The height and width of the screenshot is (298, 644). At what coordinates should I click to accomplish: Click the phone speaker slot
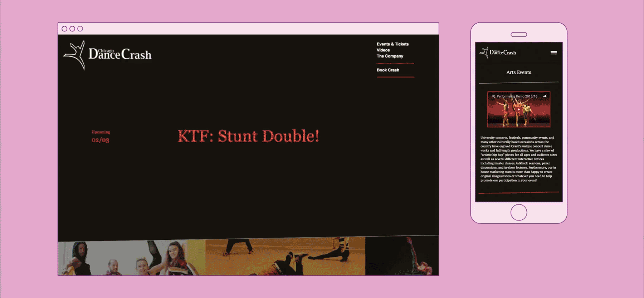click(518, 35)
